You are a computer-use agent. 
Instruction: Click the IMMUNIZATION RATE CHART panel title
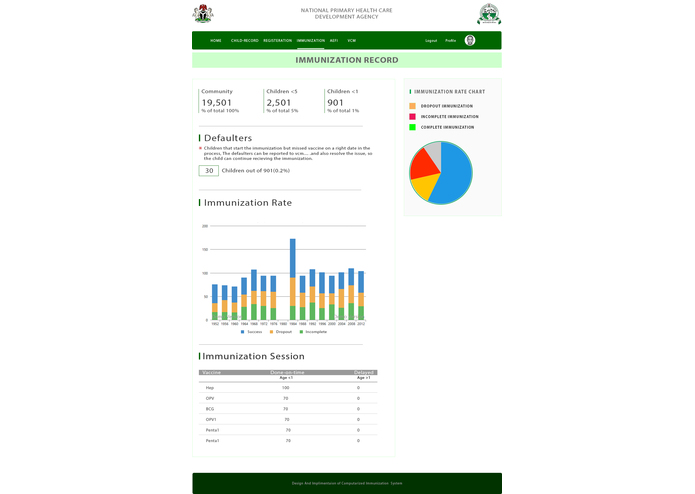[449, 92]
